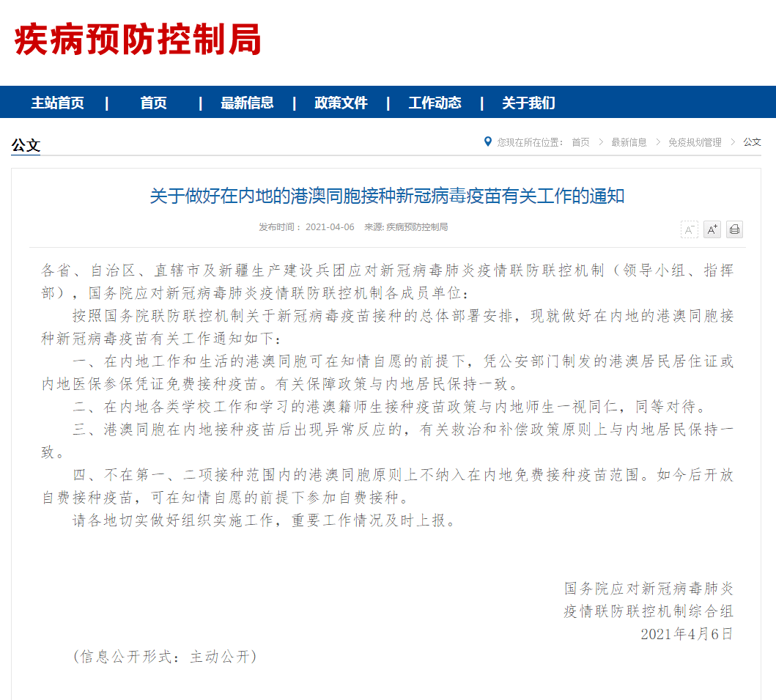Go to 最新信息 navigation menu
Image resolution: width=776 pixels, height=700 pixels.
tap(247, 103)
